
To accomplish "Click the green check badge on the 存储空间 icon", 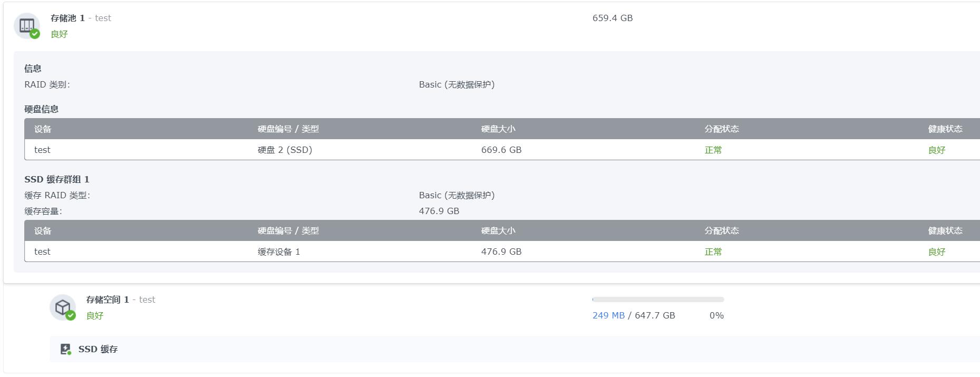I will point(71,315).
